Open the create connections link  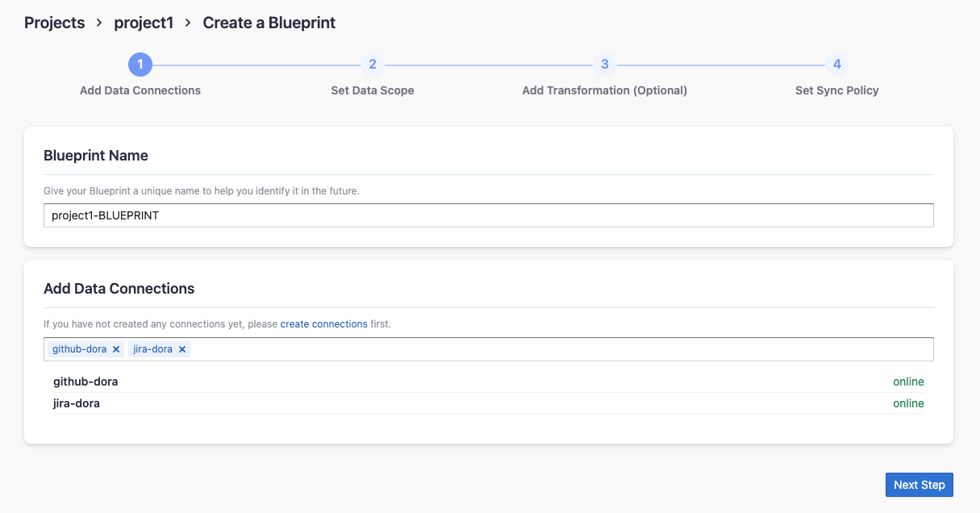[x=323, y=324]
